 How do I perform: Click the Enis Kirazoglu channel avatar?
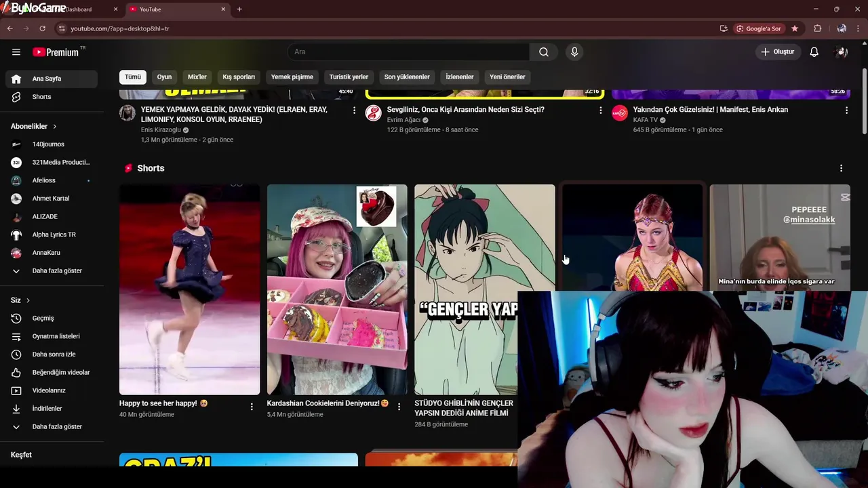pos(127,113)
